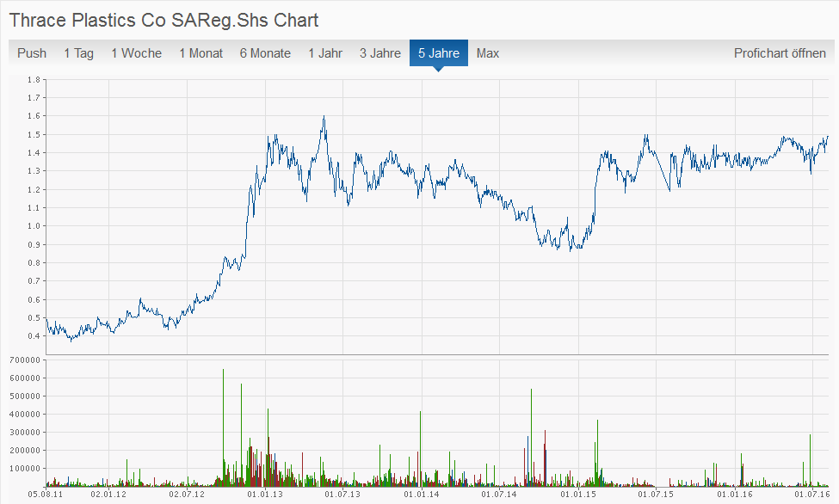Click the 02.07.12 date label
The height and width of the screenshot is (504, 839).
(x=187, y=495)
